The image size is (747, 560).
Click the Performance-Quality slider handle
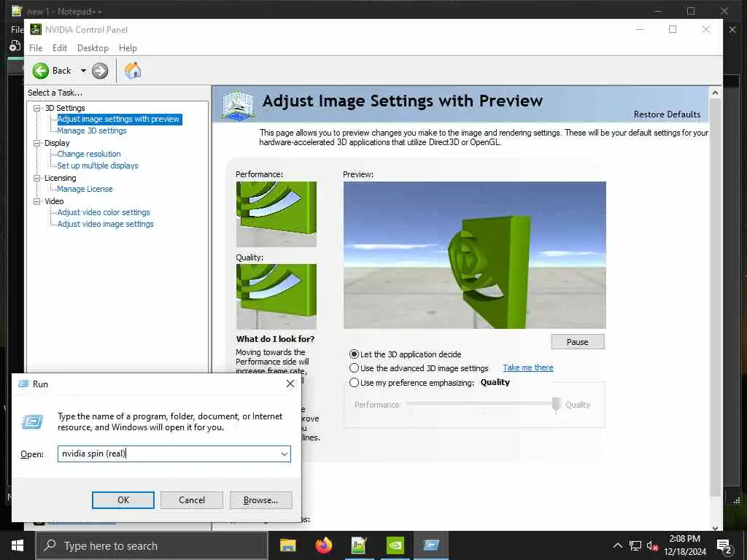pos(556,405)
